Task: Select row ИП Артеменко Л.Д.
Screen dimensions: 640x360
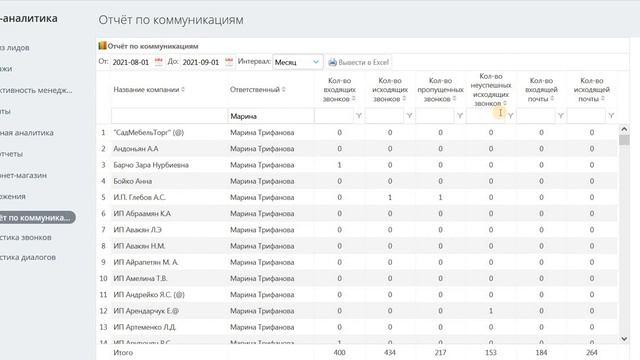Action: (357, 327)
